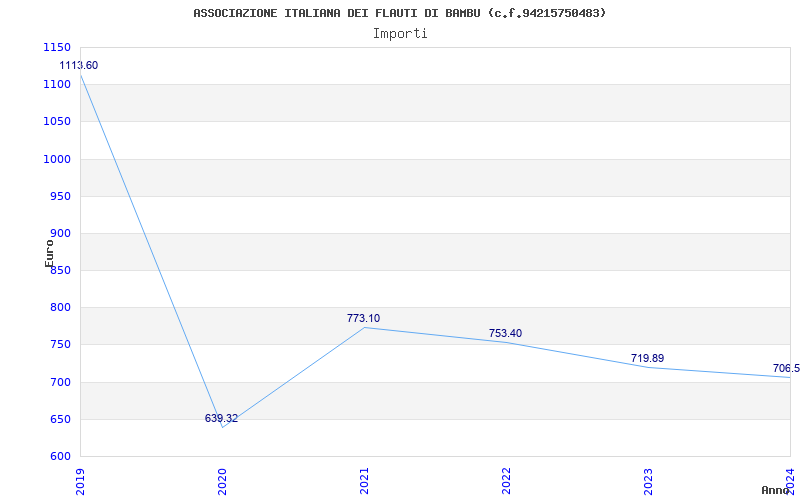Select the 773.10 data point label
800x500 pixels.
[x=363, y=318]
